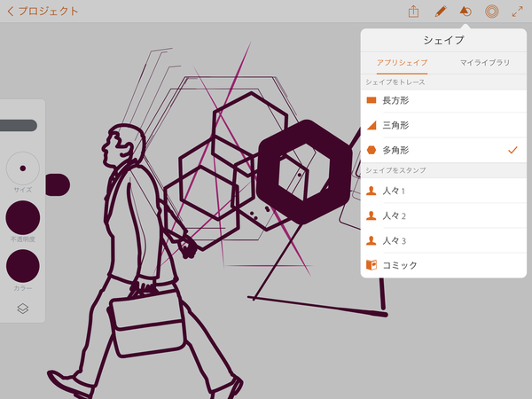Open the Creative Cloud concentric circles icon
Viewport: 532px width, 399px height.
(x=491, y=12)
